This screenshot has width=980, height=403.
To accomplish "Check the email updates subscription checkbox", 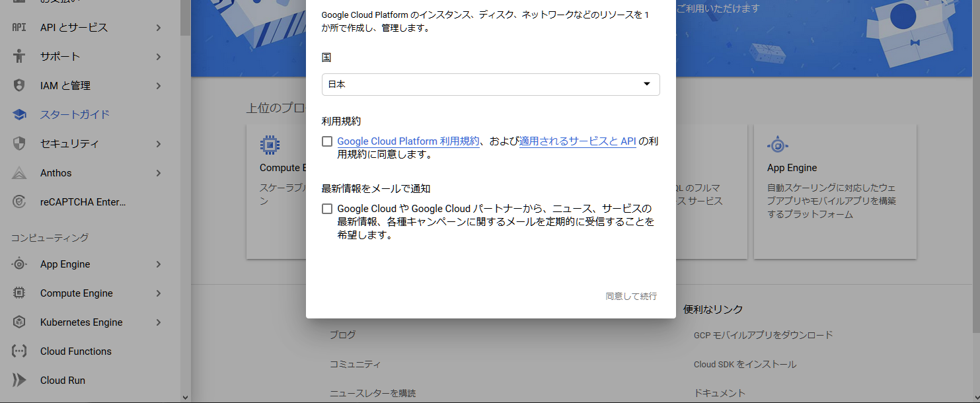I will pos(327,209).
